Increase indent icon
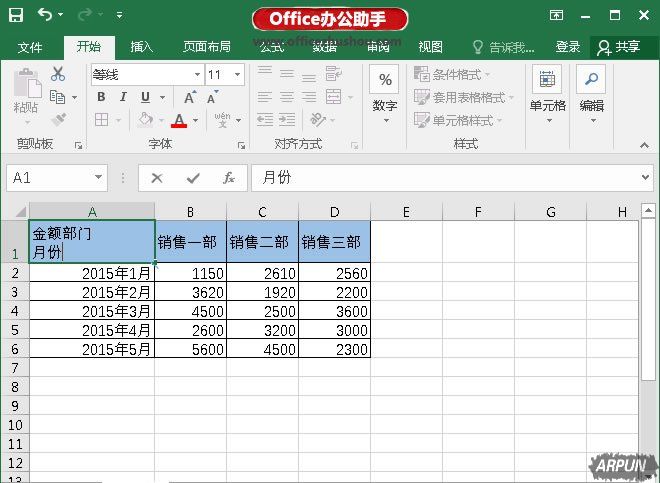This screenshot has height=483, width=660. coord(287,120)
